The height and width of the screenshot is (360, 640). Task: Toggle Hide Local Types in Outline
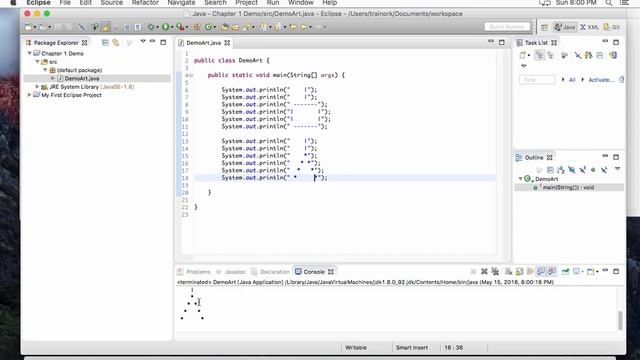604,170
